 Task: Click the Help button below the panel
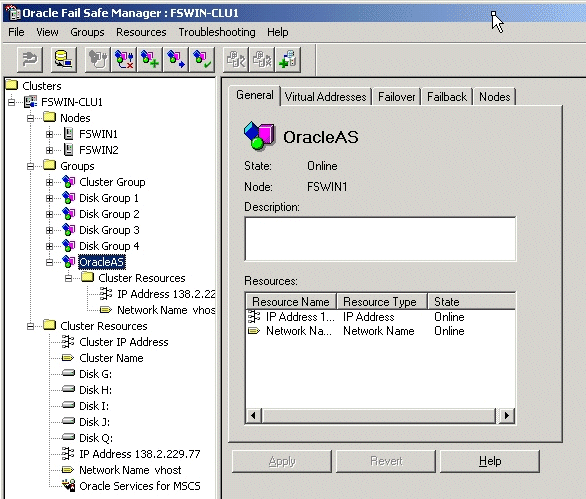[x=490, y=462]
